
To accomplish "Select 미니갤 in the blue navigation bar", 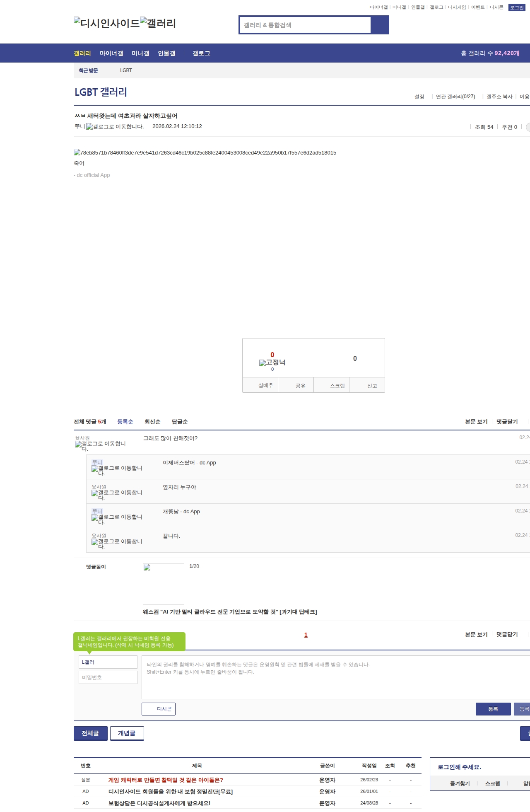I will tap(140, 53).
